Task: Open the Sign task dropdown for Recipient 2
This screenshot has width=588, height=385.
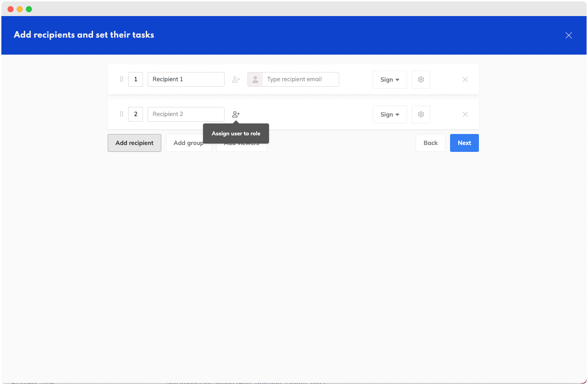Action: coord(390,114)
